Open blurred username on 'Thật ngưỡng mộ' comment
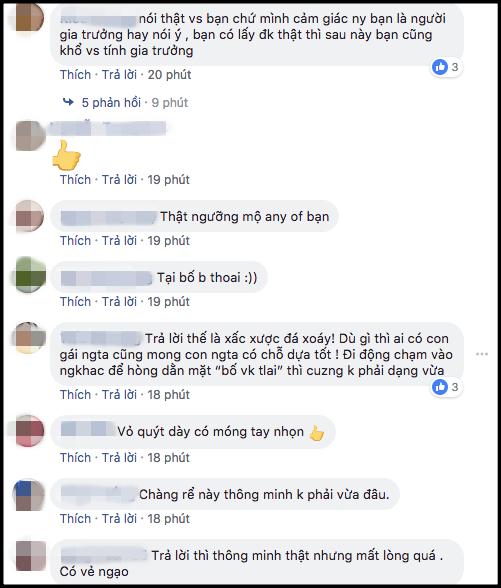Image resolution: width=501 pixels, height=588 pixels. click(x=108, y=218)
